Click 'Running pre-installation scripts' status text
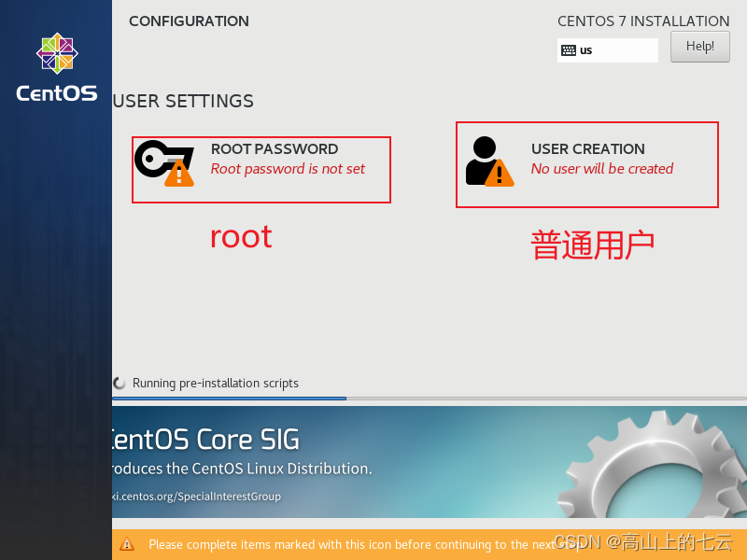Image resolution: width=747 pixels, height=560 pixels. click(x=216, y=384)
